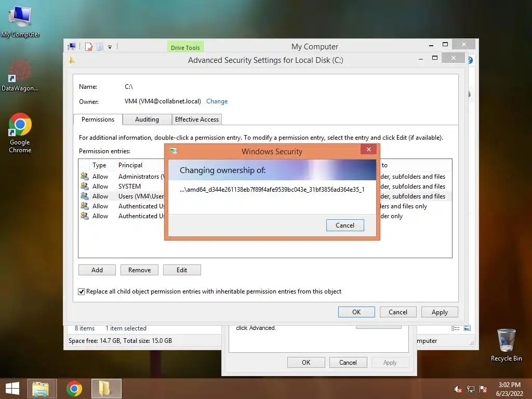532x399 pixels.
Task: Open the Effective Access tab
Action: pyautogui.click(x=197, y=119)
